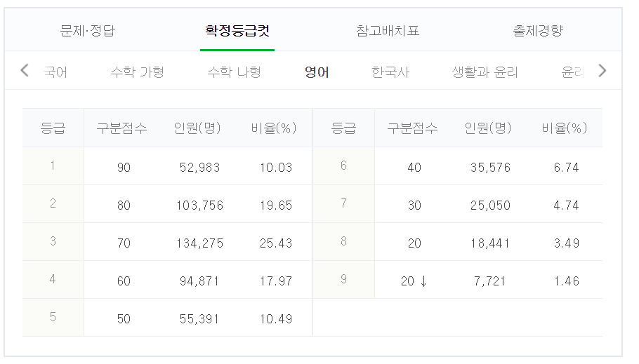The image size is (639, 364).
Task: Click the cutoff score 90
Action: 124,168
